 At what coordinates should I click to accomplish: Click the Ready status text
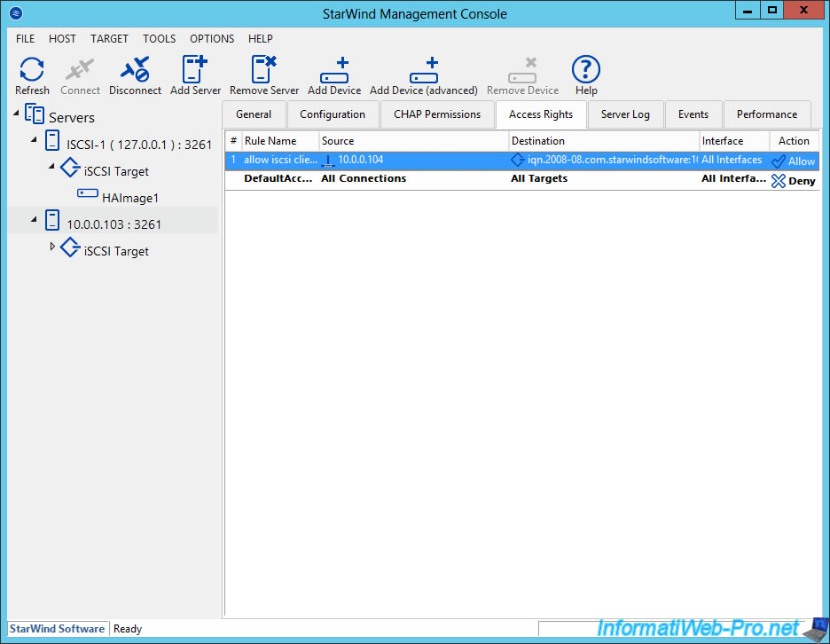point(128,629)
